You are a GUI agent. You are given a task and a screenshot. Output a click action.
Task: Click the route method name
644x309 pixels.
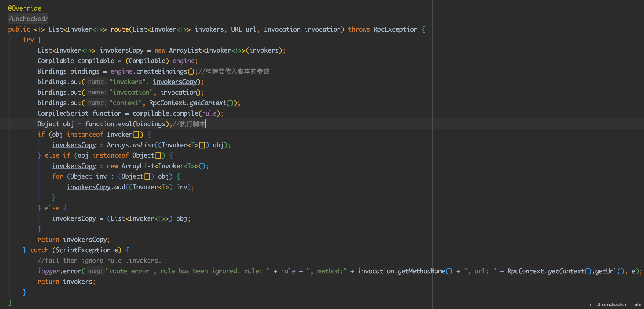coord(119,29)
